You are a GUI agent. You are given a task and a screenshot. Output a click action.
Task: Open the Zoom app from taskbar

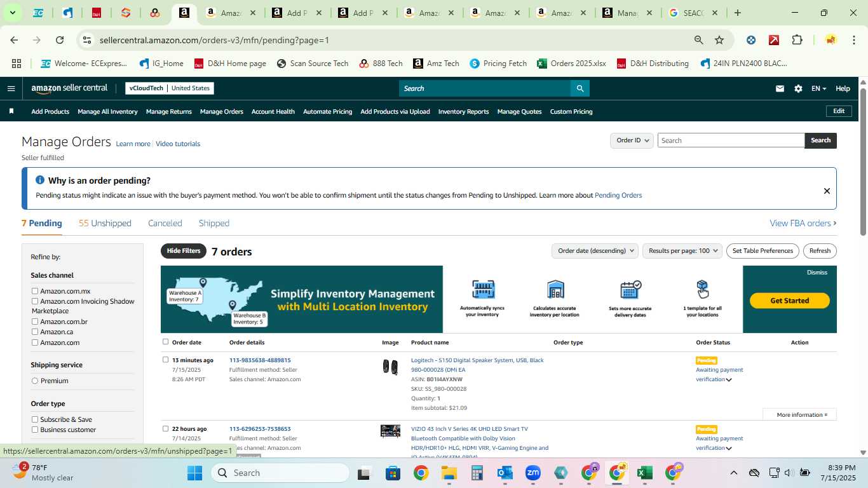coord(532,473)
